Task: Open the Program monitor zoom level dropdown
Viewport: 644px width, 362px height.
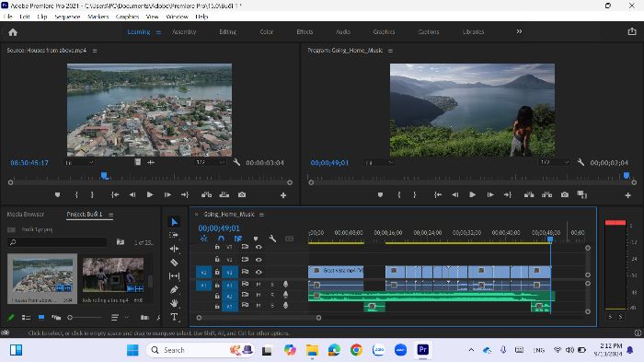Action: (x=379, y=163)
